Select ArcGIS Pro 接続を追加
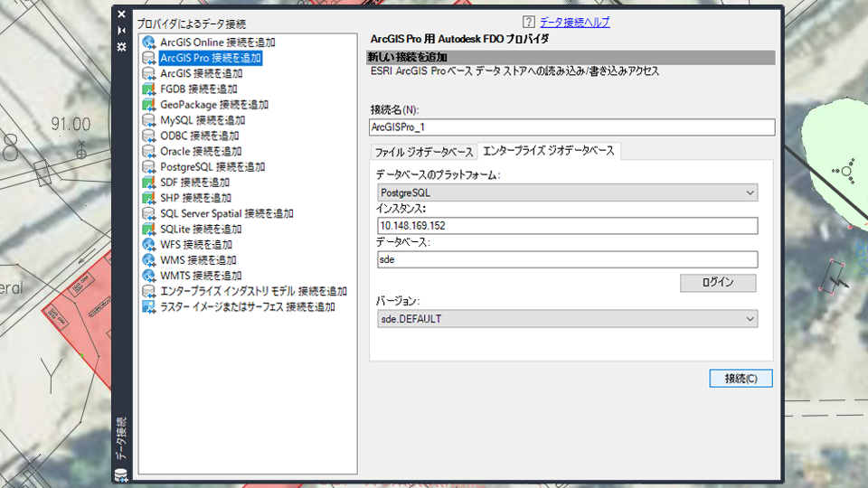 [211, 58]
